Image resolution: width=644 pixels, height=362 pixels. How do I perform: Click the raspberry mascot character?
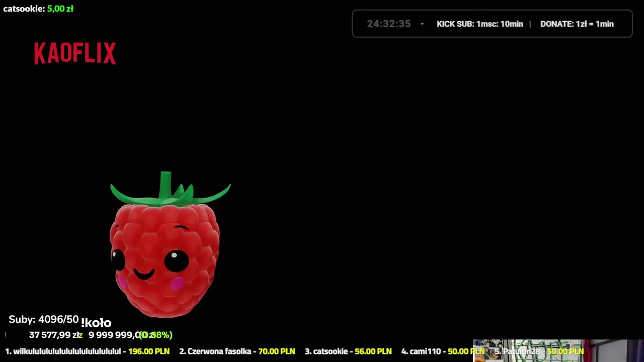[170, 245]
